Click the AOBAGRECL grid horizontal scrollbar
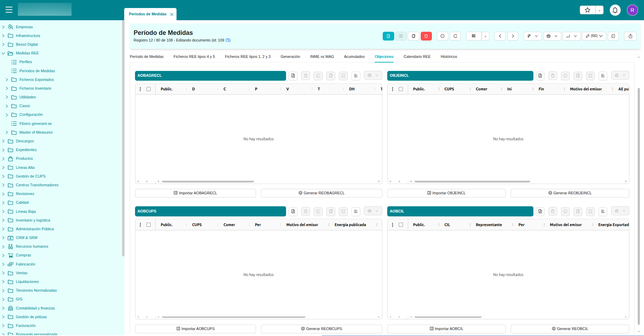The image size is (644, 336). (208, 181)
